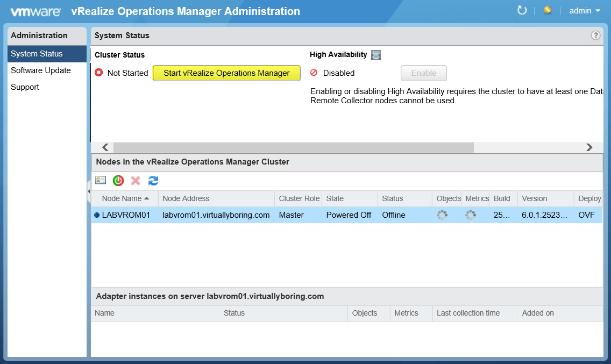The image size is (611, 364).
Task: Select the LABVROM01 node row
Action: pos(347,215)
